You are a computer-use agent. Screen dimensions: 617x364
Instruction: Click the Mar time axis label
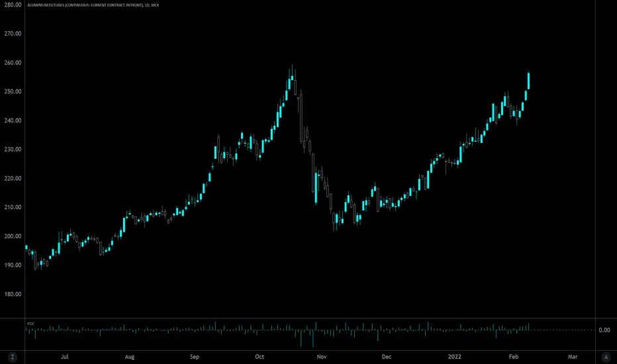click(573, 357)
